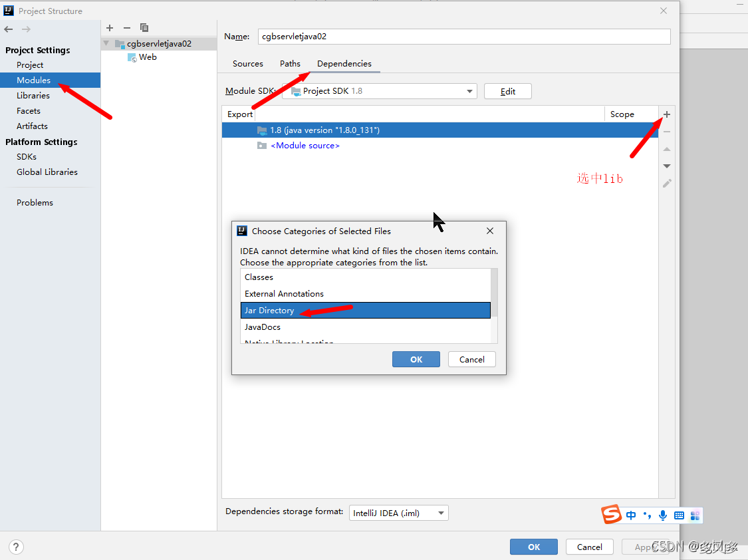The width and height of the screenshot is (748, 560).
Task: Close the Choose Categories dialog
Action: (x=490, y=231)
